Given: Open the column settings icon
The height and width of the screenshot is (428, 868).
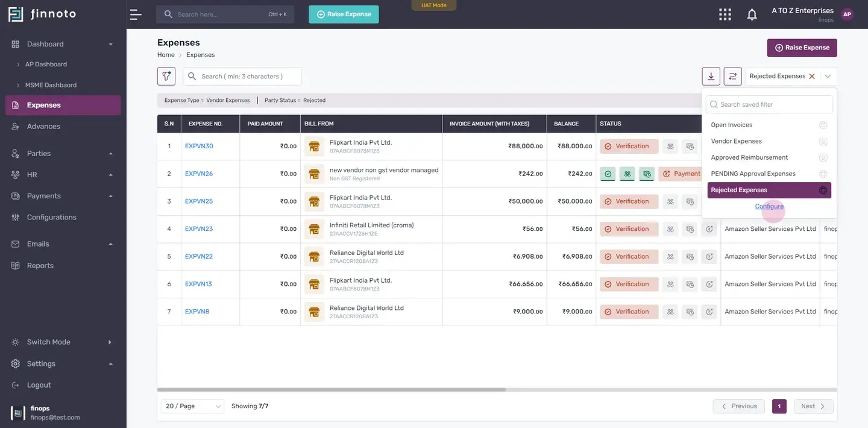Looking at the screenshot, I should (x=733, y=76).
